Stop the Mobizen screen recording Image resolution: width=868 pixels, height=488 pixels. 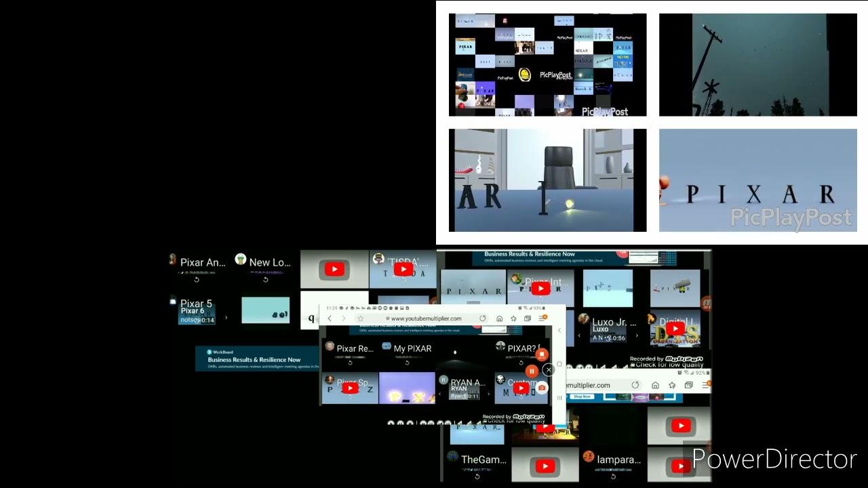(x=541, y=354)
